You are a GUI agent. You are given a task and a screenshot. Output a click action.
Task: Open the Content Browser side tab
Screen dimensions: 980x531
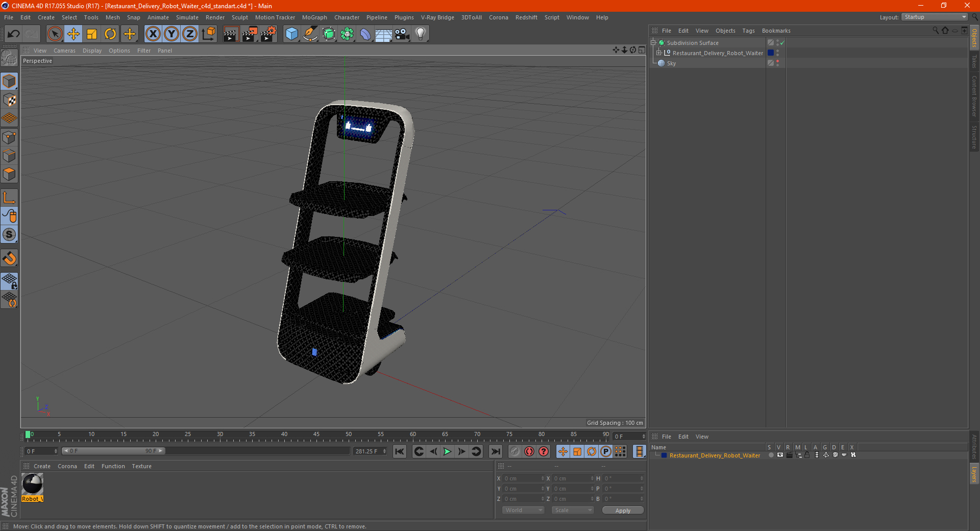pyautogui.click(x=974, y=96)
